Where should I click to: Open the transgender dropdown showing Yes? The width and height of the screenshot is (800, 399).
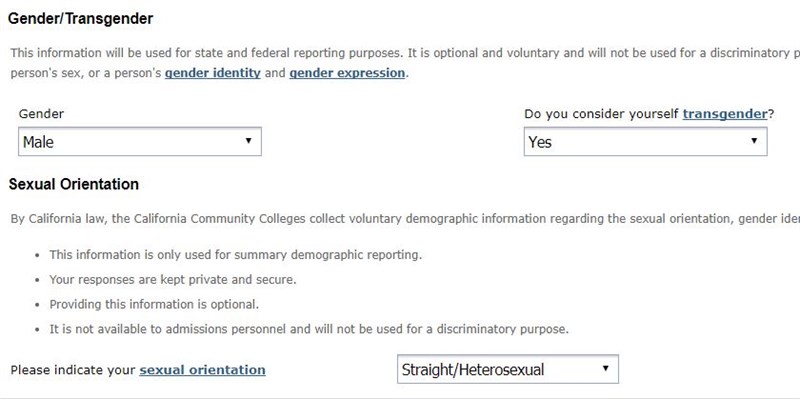(645, 141)
